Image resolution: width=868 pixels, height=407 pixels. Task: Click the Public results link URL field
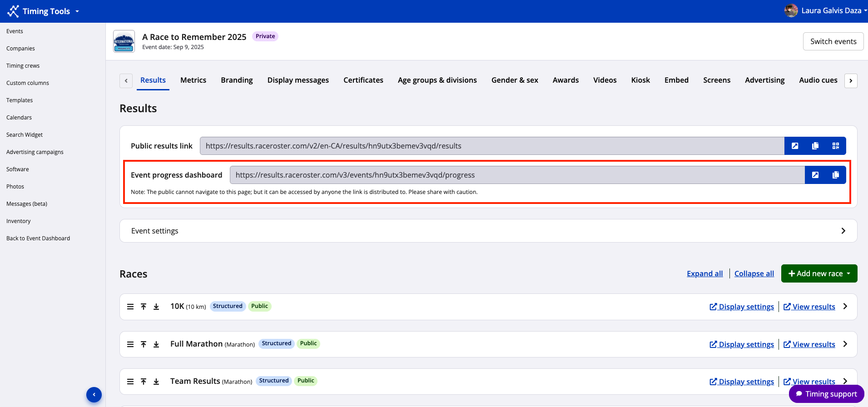pyautogui.click(x=491, y=146)
